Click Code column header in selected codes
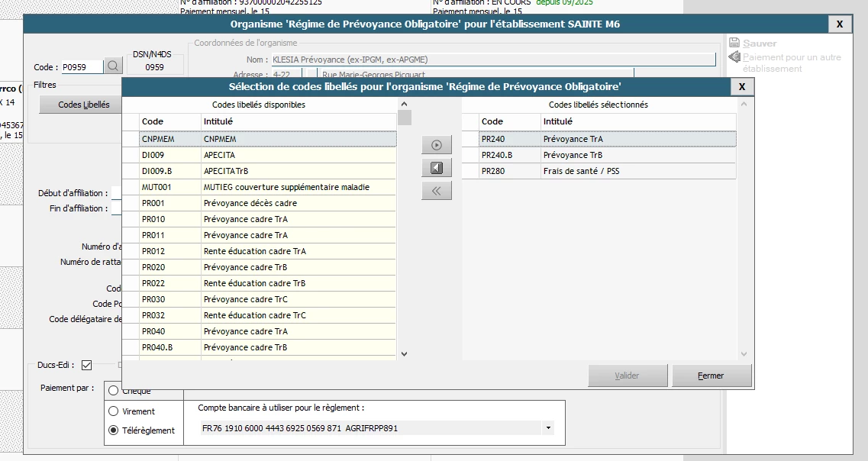Screen dimensions: 868x461 point(510,122)
